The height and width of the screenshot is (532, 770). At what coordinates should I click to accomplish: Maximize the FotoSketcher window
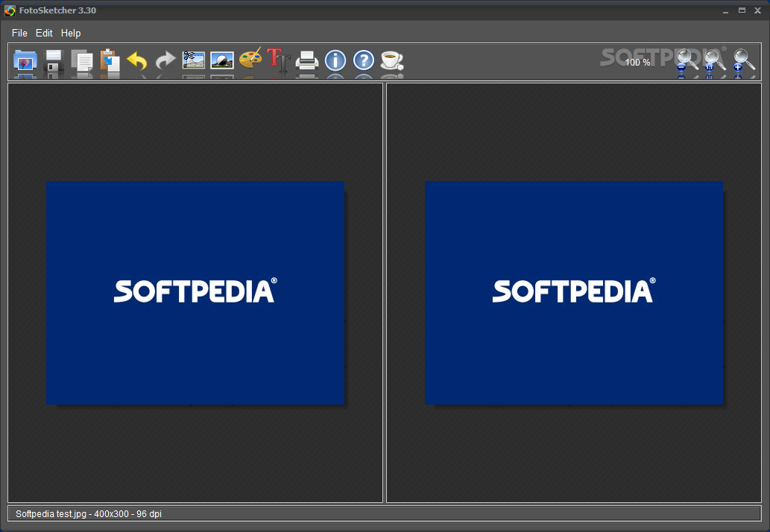[x=742, y=10]
